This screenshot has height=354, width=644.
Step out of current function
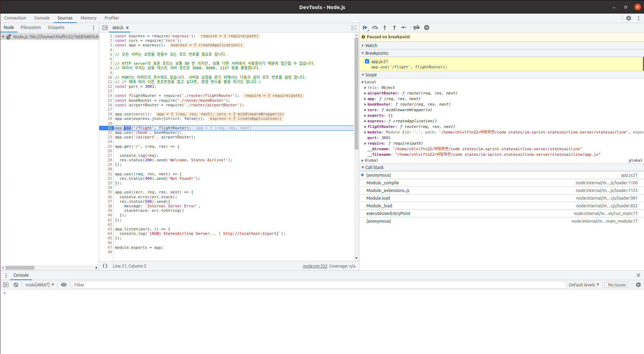pyautogui.click(x=394, y=28)
